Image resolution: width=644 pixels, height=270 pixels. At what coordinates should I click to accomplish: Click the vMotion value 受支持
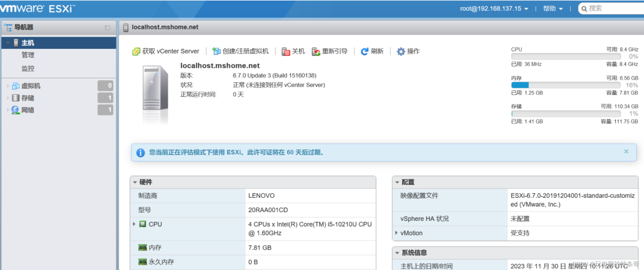pyautogui.click(x=520, y=233)
